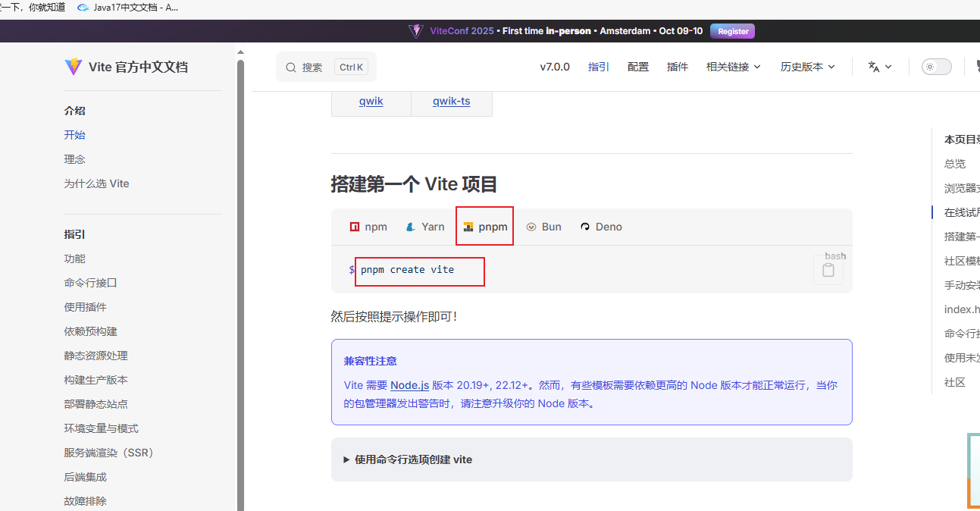Open the qwik template link
This screenshot has width=980, height=511.
click(x=371, y=101)
